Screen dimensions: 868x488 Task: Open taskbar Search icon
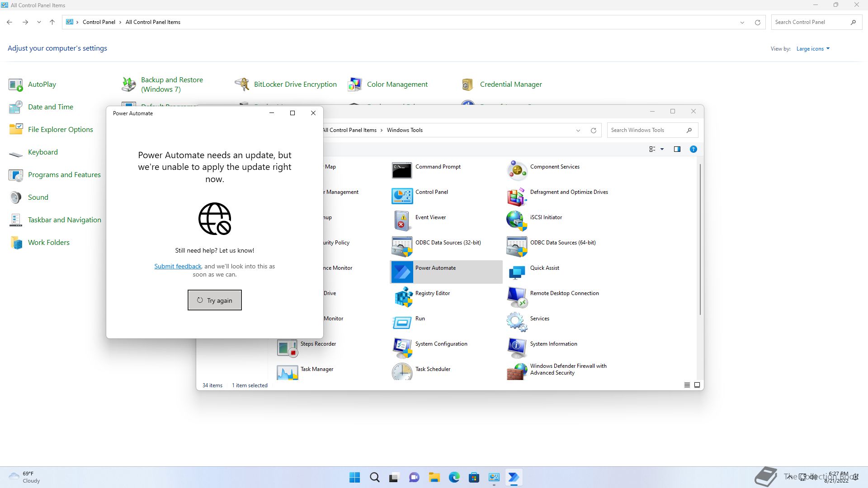(374, 477)
